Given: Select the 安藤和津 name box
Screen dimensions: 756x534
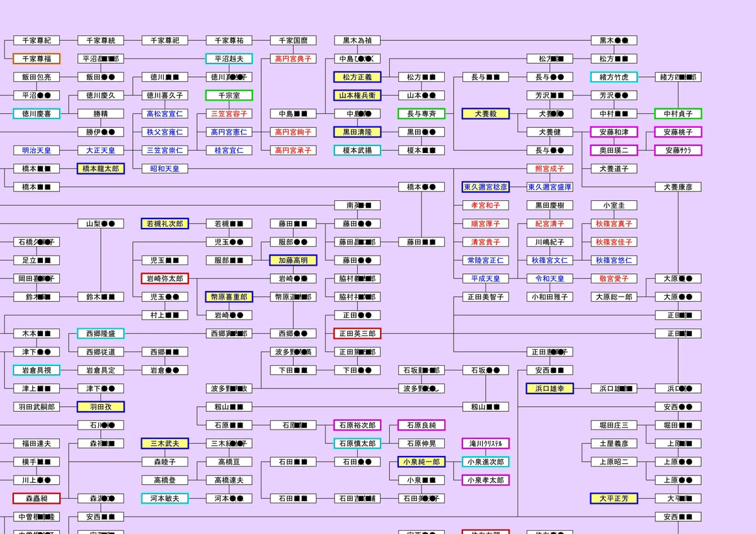Looking at the screenshot, I should (x=615, y=132).
